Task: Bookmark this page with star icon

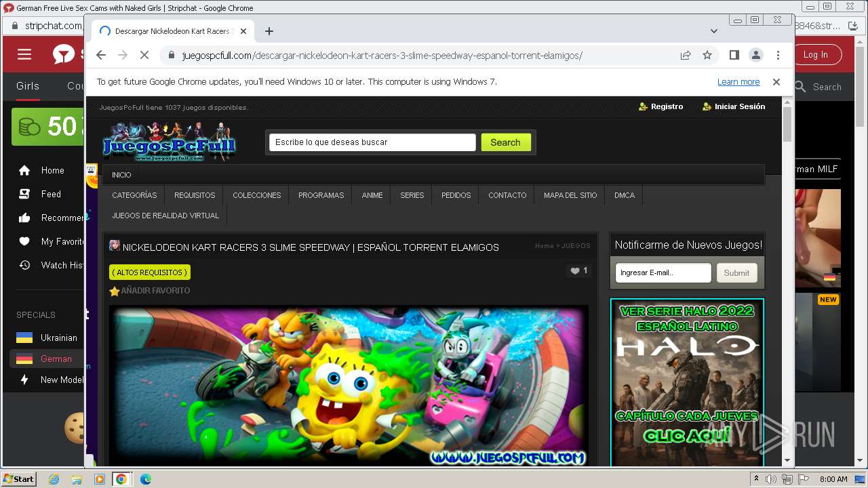Action: (x=707, y=55)
